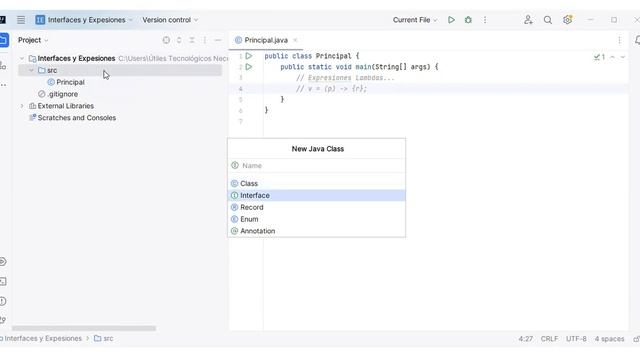Click 4 spaces indent setting

click(x=609, y=339)
